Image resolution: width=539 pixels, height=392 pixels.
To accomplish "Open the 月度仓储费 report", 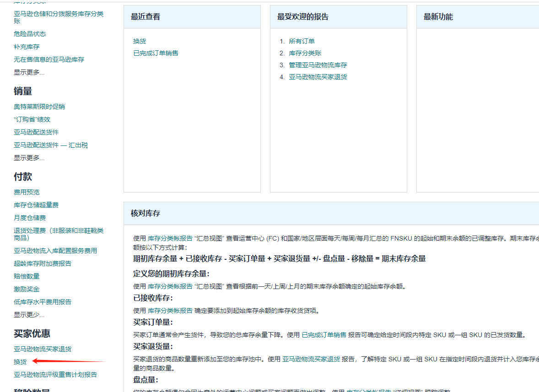I will pyautogui.click(x=30, y=218).
